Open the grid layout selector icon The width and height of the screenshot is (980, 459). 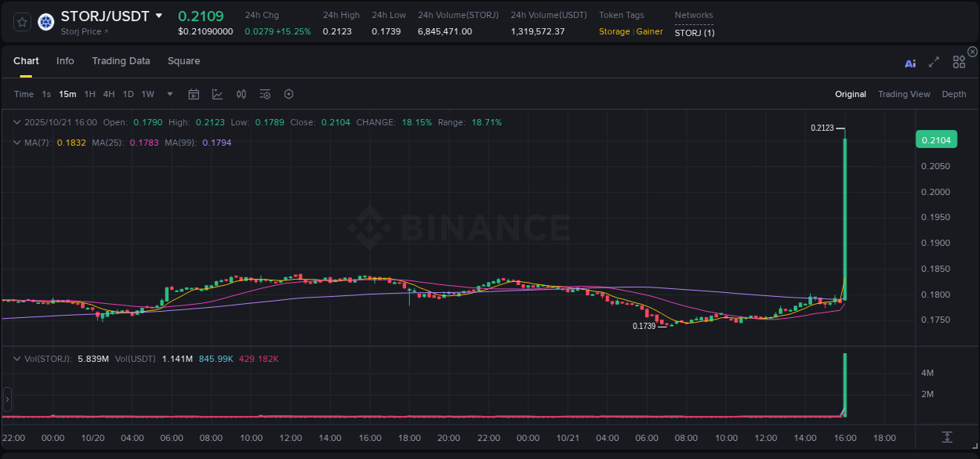tap(958, 63)
